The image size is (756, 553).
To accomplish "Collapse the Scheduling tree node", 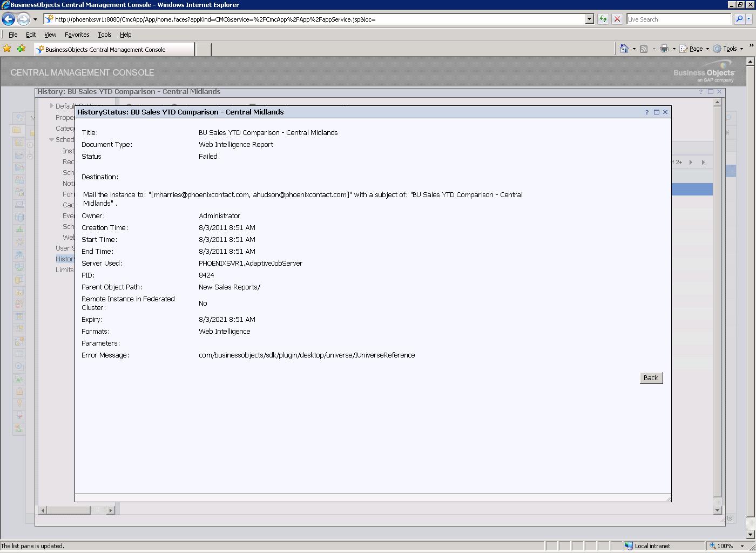I will pyautogui.click(x=51, y=139).
